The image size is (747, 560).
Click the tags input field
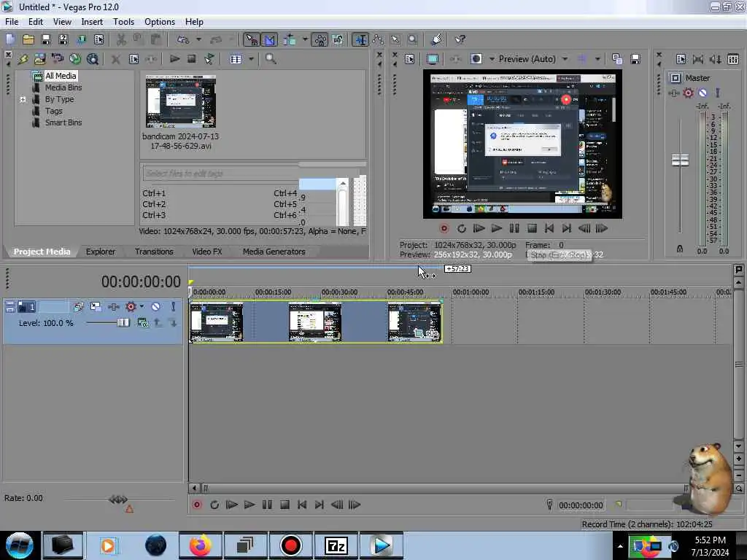coord(220,174)
